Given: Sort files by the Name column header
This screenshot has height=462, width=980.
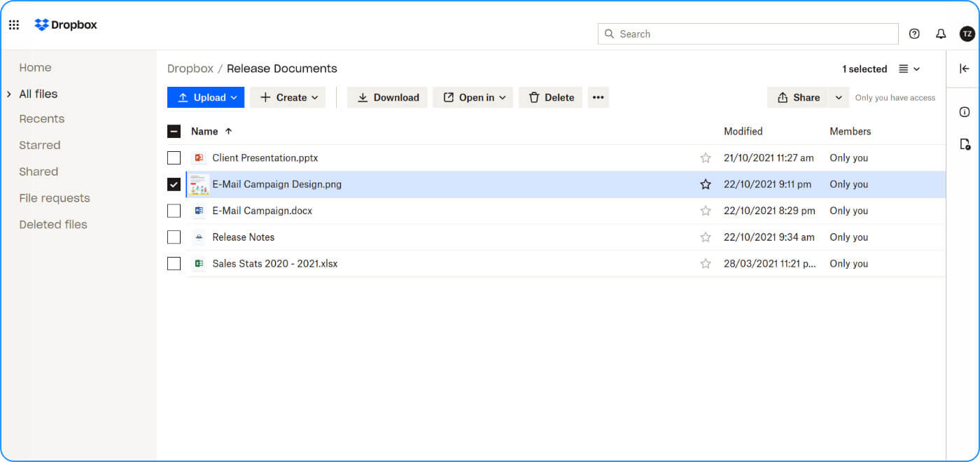Looking at the screenshot, I should pyautogui.click(x=204, y=132).
